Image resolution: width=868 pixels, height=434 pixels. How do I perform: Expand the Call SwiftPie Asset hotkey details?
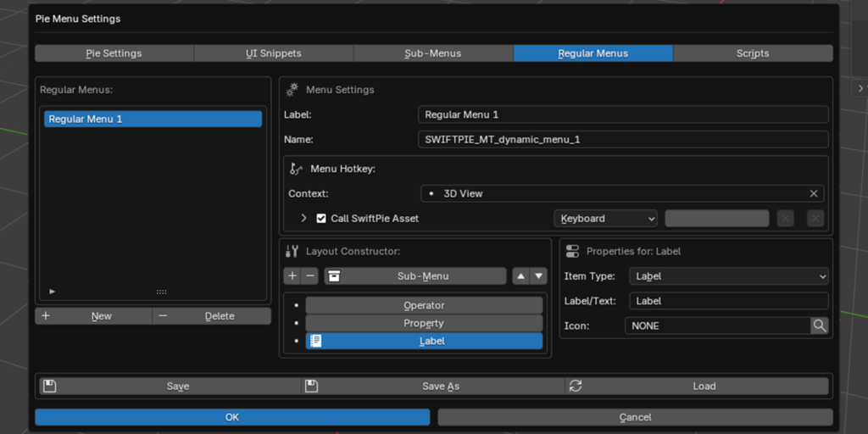[303, 218]
